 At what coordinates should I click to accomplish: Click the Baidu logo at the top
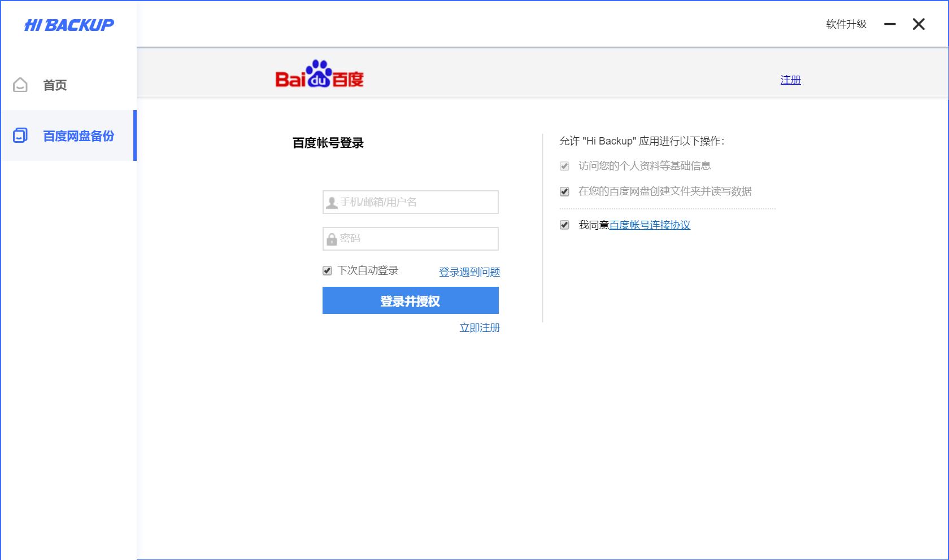(x=318, y=75)
